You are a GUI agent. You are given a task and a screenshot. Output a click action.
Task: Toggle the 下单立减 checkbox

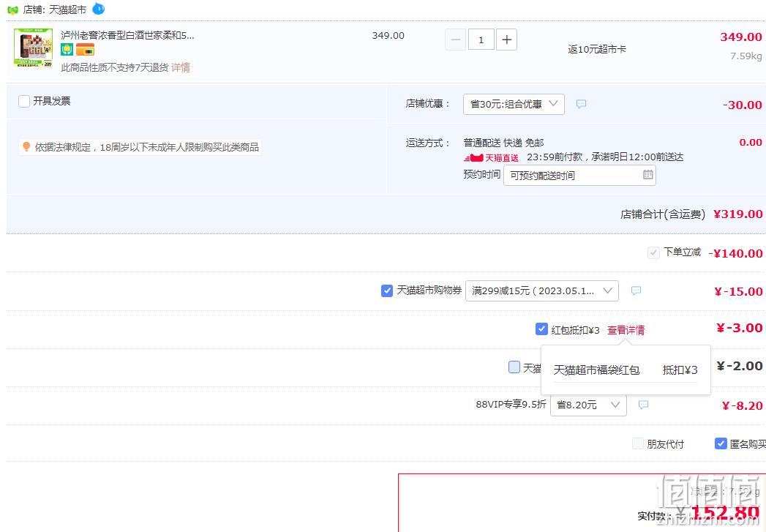[653, 252]
